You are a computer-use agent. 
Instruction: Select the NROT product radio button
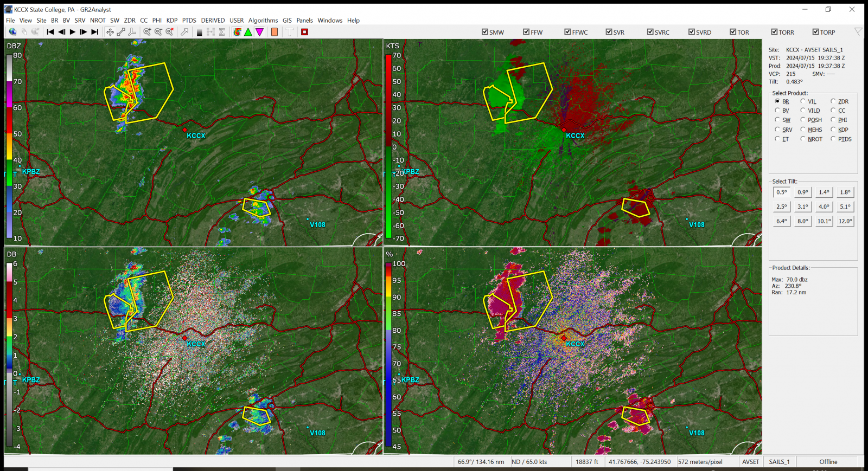tap(803, 139)
